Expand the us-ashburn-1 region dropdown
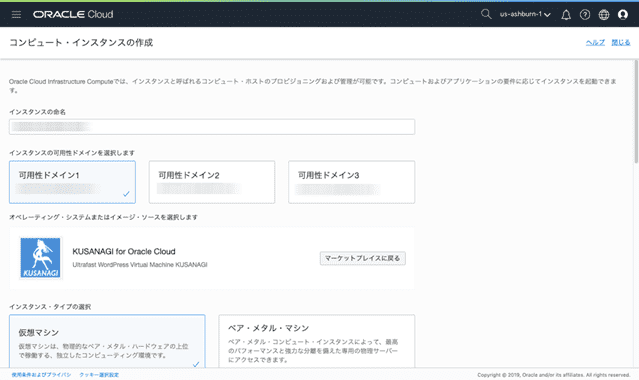 click(x=525, y=14)
